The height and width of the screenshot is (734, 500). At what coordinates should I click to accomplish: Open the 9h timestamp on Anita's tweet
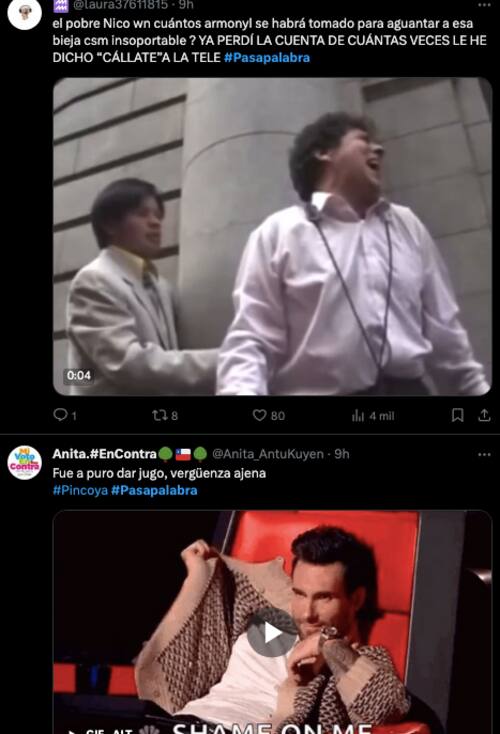click(x=342, y=454)
